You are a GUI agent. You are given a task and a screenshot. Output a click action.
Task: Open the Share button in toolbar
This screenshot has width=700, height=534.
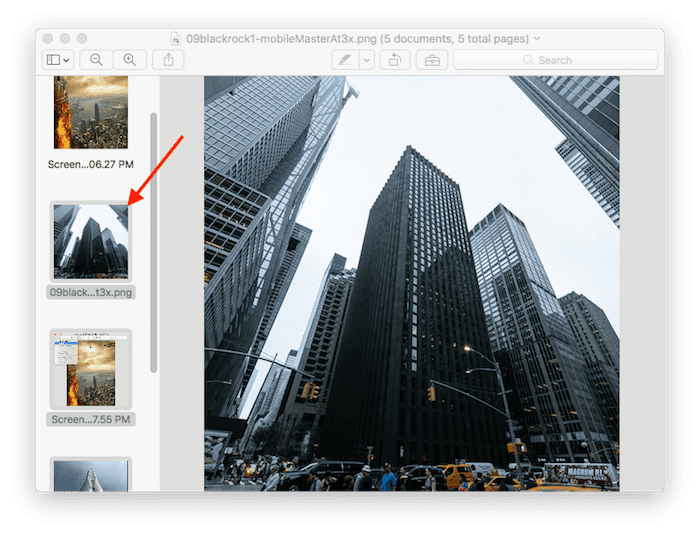[x=168, y=60]
